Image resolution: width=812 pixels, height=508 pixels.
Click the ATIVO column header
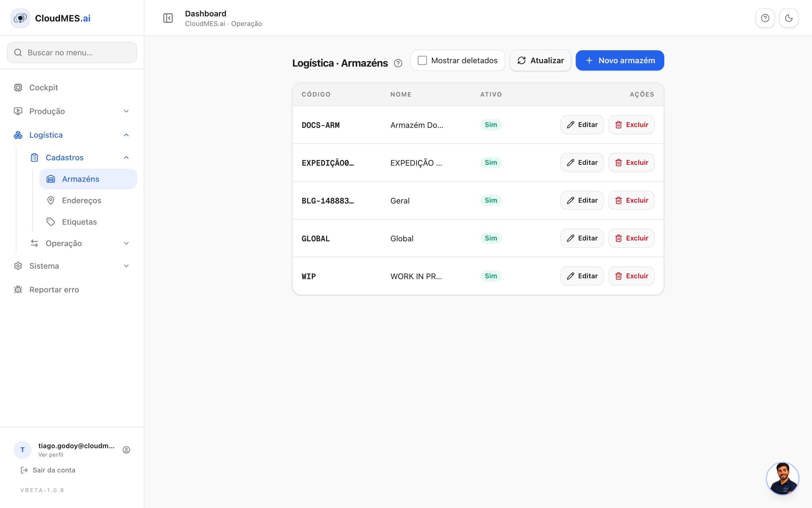pos(491,95)
